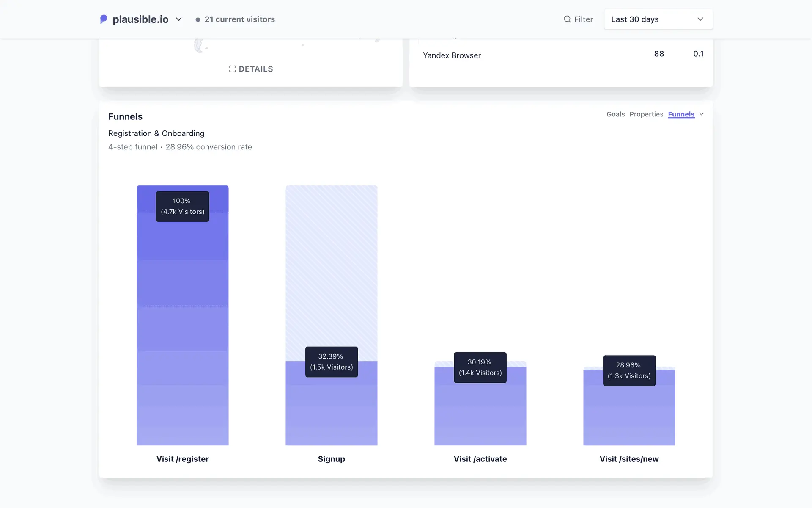Click the plausible.io site name
The width and height of the screenshot is (812, 508).
pos(140,19)
